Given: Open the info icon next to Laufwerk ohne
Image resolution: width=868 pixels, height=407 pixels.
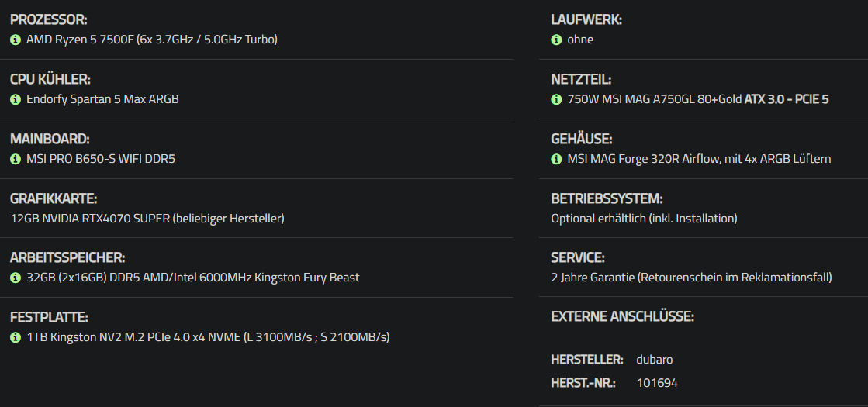Looking at the screenshot, I should tap(556, 40).
